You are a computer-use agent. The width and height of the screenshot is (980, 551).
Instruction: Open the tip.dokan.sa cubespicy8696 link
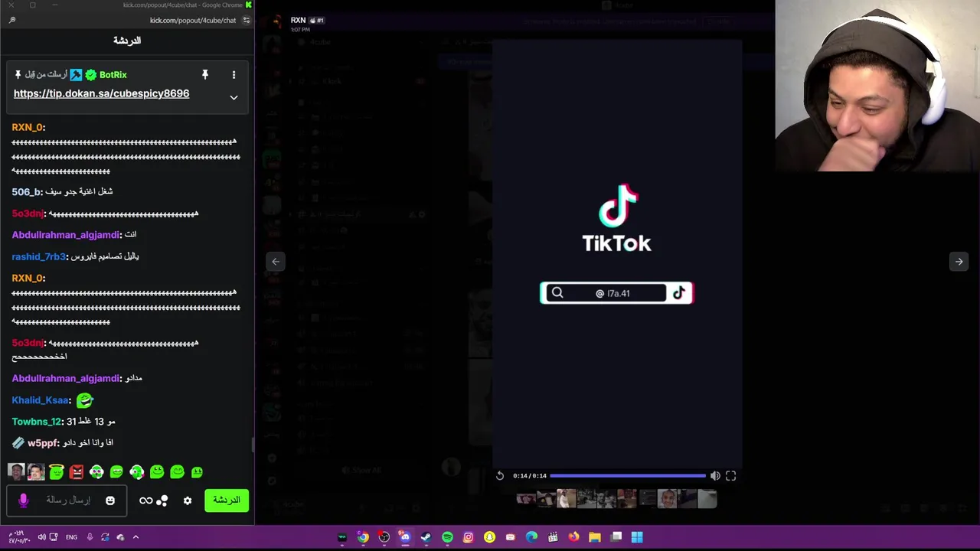point(101,93)
